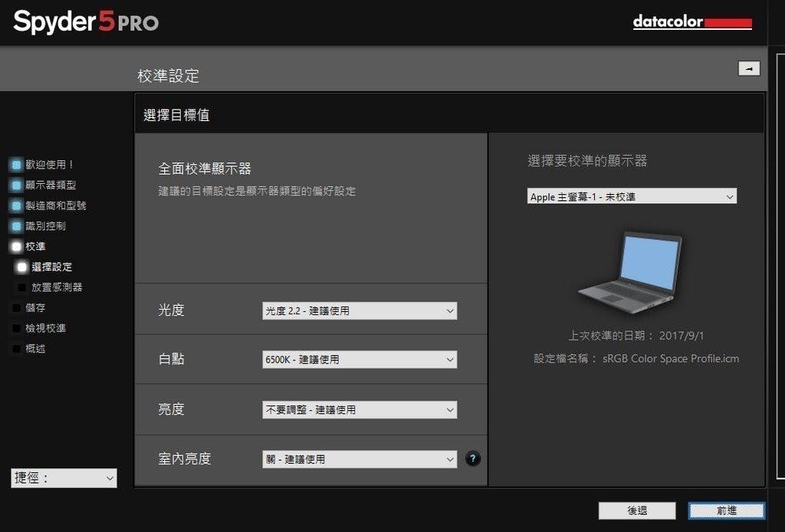
Task: Click the 建議的目標設定 description text
Action: [x=257, y=191]
